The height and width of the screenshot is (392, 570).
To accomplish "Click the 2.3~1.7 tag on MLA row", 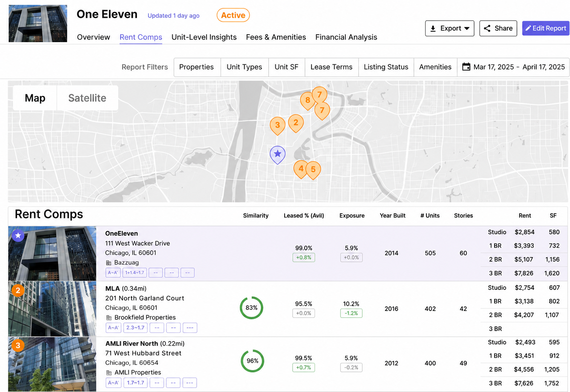I will (135, 328).
